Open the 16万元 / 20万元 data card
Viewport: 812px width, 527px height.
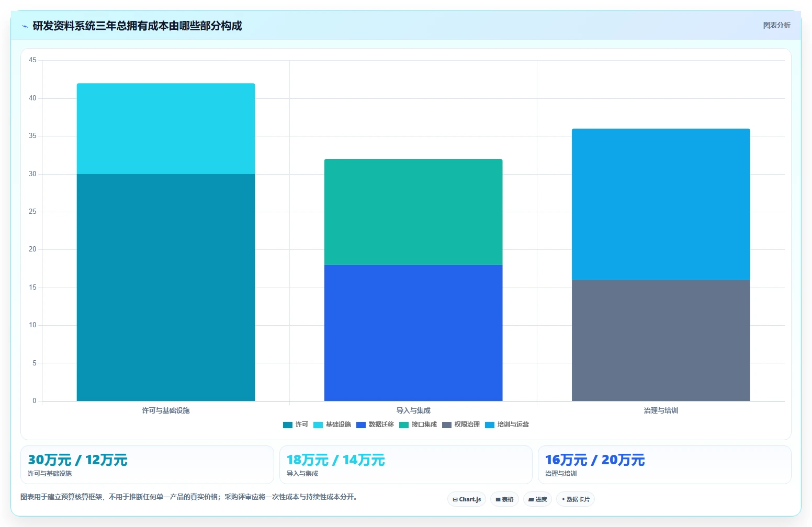664,465
